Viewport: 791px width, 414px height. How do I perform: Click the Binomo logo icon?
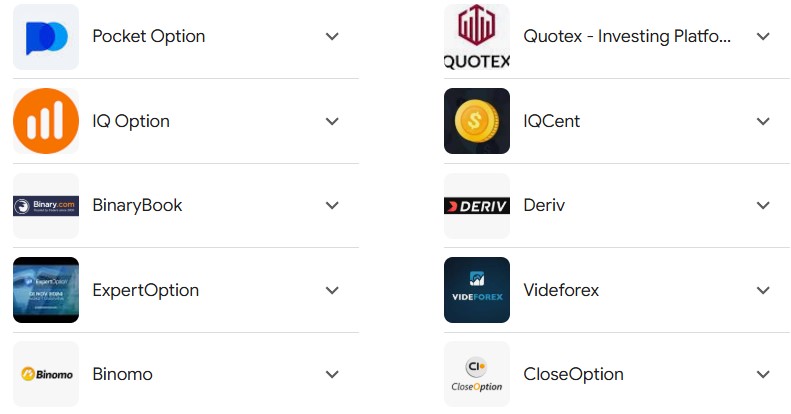click(x=46, y=375)
